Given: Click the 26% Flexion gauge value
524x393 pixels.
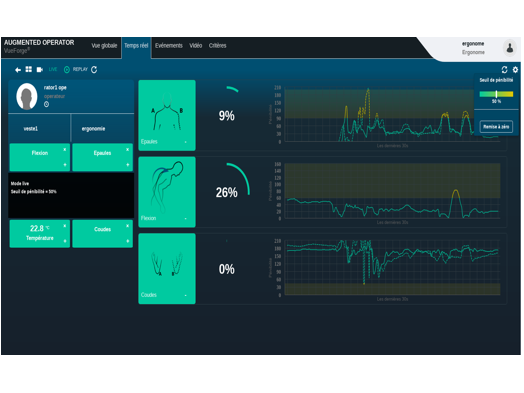Looking at the screenshot, I should click(227, 192).
